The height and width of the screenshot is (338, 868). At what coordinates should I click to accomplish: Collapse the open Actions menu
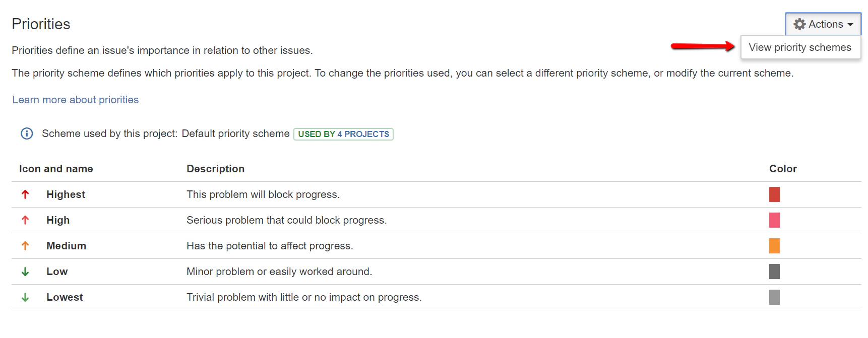click(823, 24)
